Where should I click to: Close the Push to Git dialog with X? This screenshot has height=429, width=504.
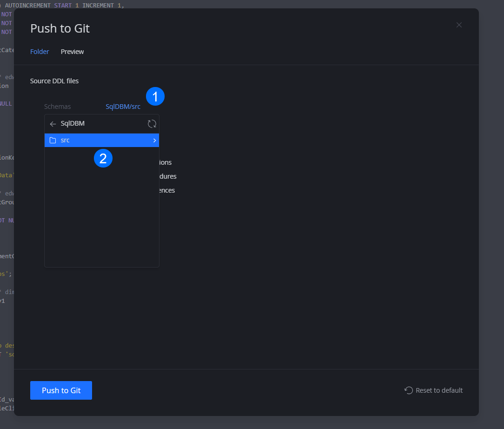459,25
